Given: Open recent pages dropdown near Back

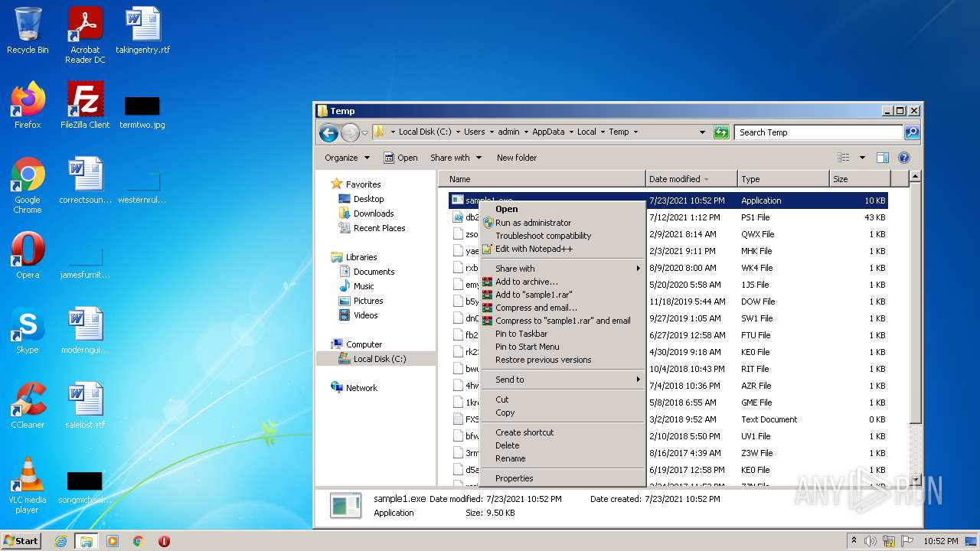Looking at the screenshot, I should (x=365, y=132).
